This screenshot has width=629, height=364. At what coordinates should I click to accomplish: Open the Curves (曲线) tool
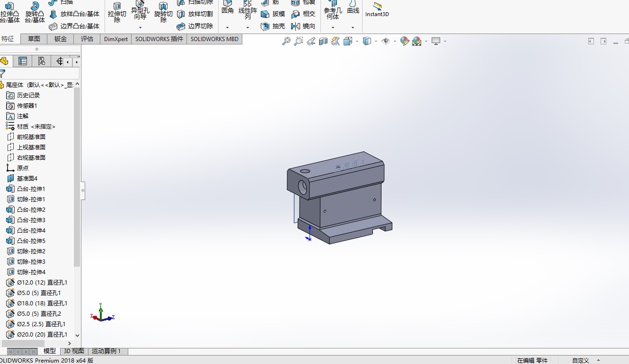pos(353,8)
